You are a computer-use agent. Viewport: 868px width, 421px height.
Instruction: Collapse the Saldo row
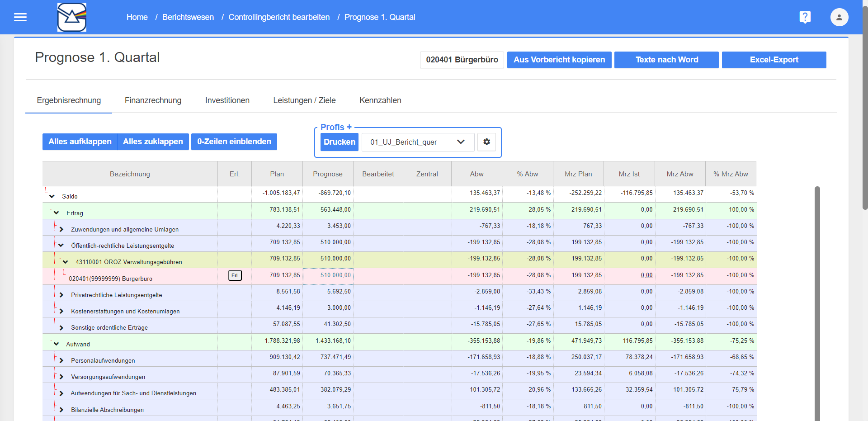[52, 196]
